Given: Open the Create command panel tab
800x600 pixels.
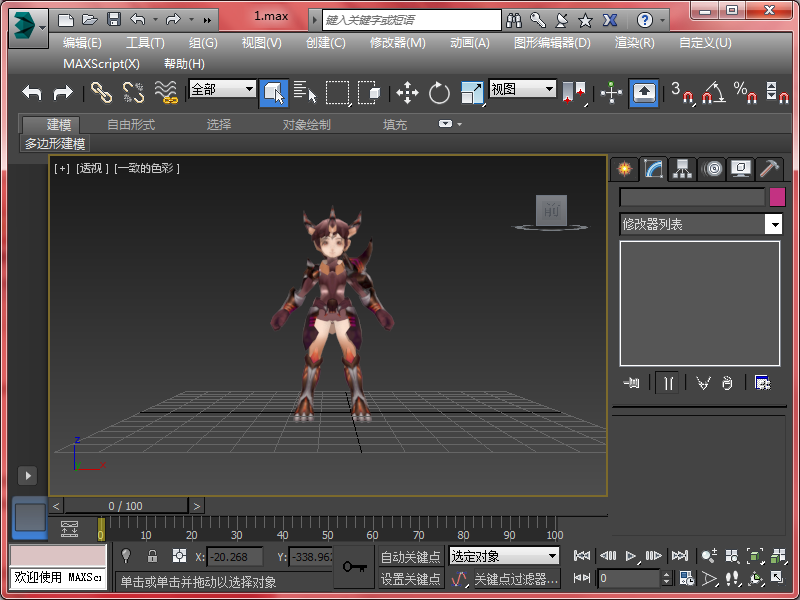Looking at the screenshot, I should (624, 168).
